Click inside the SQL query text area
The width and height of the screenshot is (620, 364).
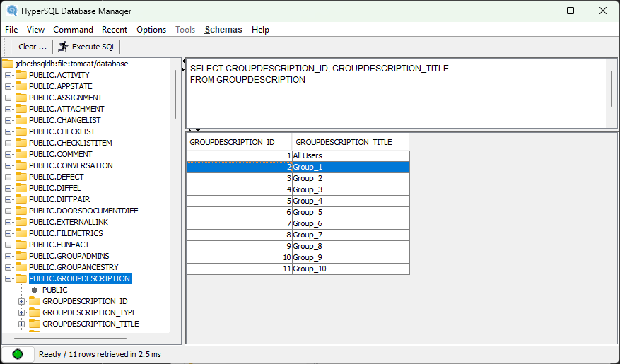tap(396, 93)
